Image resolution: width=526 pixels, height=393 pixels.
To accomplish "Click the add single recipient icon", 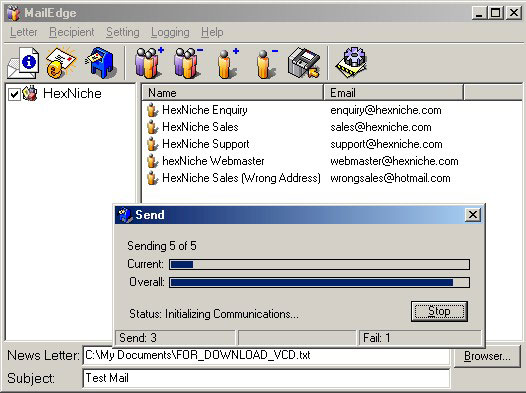I will (x=227, y=63).
